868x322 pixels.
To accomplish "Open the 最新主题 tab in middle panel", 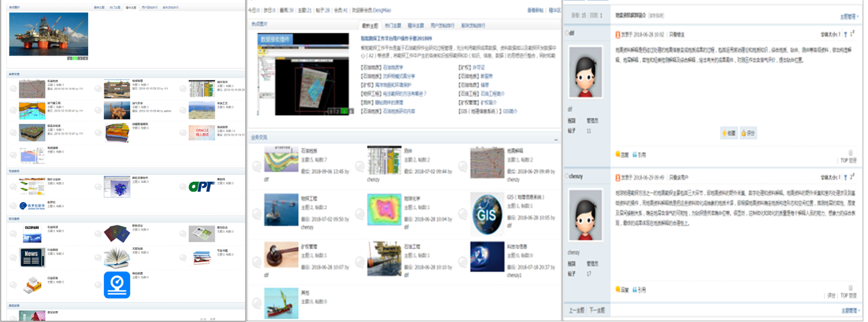I will pyautogui.click(x=370, y=25).
